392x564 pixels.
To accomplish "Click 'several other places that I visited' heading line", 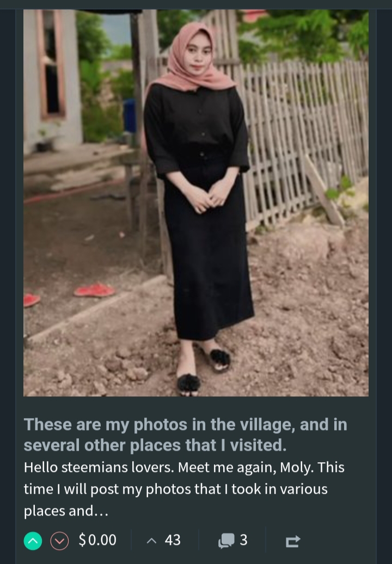I will point(155,445).
